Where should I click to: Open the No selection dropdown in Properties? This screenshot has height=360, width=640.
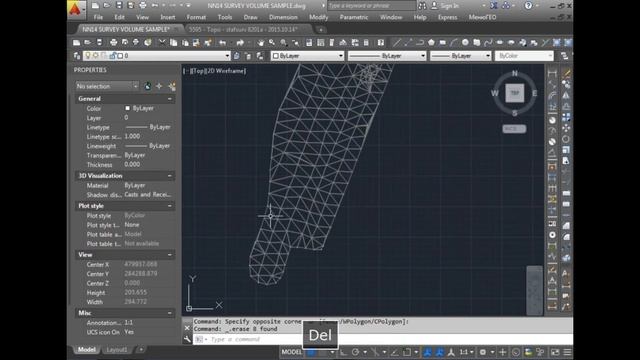tap(107, 86)
